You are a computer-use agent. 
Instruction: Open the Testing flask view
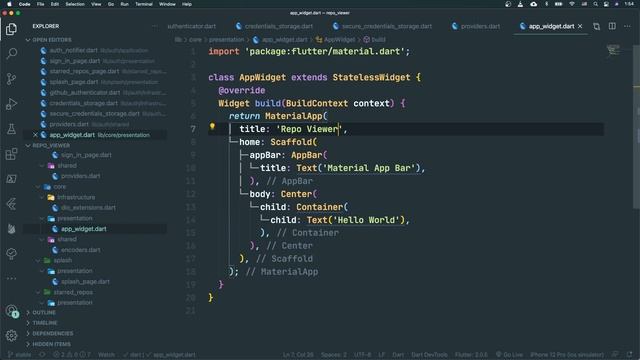pyautogui.click(x=11, y=129)
